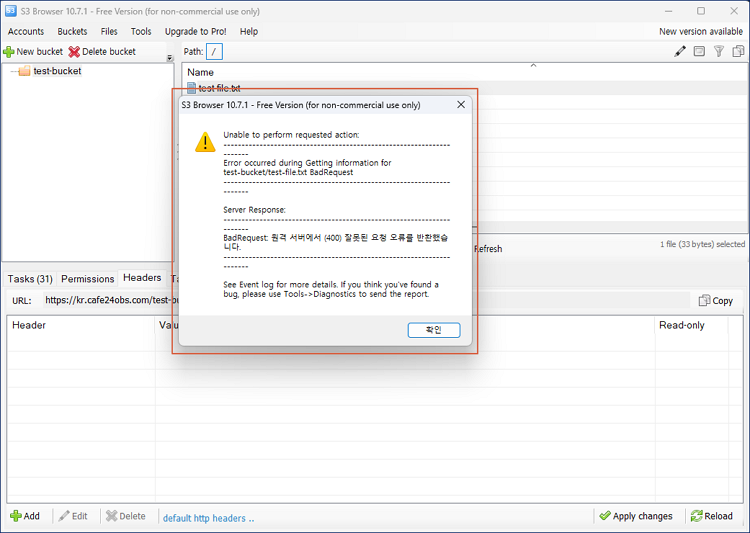
Task: Click the Refresh button behind the dialog
Action: [x=488, y=249]
